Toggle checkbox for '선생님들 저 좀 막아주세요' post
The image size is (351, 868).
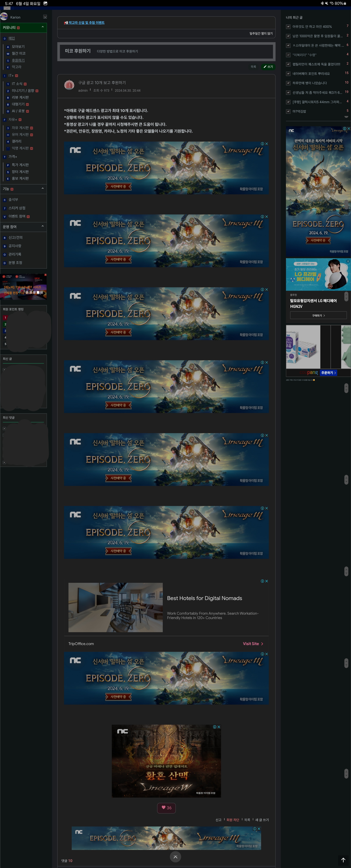288,93
